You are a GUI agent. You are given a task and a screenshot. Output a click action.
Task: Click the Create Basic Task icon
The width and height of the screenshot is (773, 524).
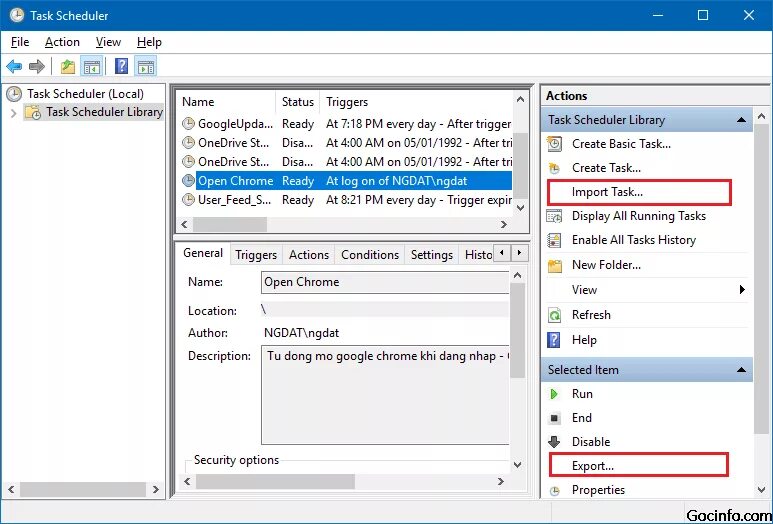click(555, 144)
